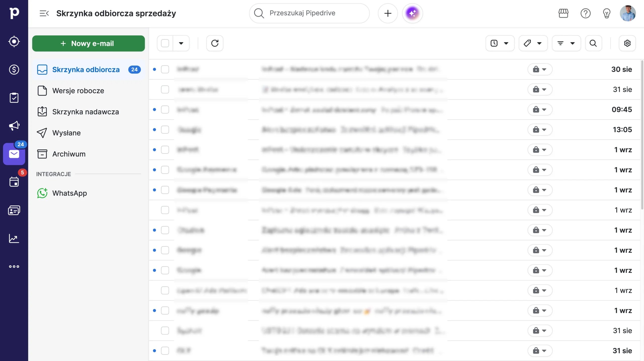Screen dimensions: 644x361
Task: Open More three-dots menu in sidebar
Action: tap(14, 267)
